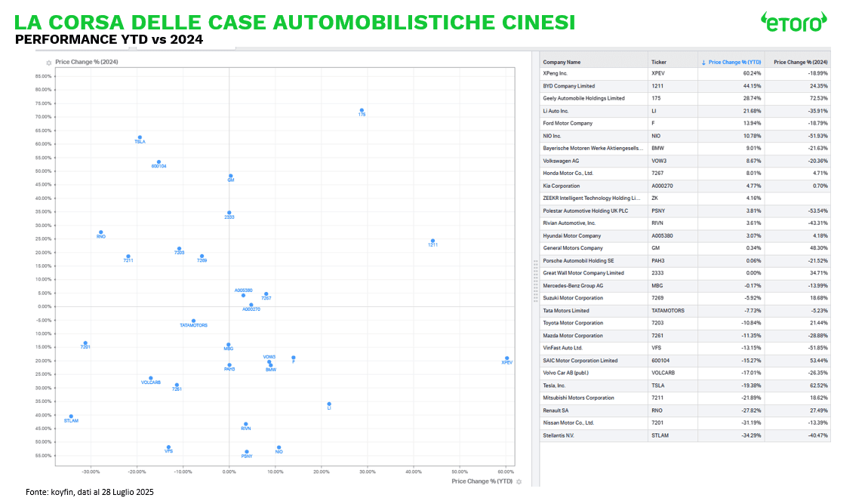Select 'Hyundai Motor Company' row
The height and width of the screenshot is (504, 868).
click(x=685, y=235)
